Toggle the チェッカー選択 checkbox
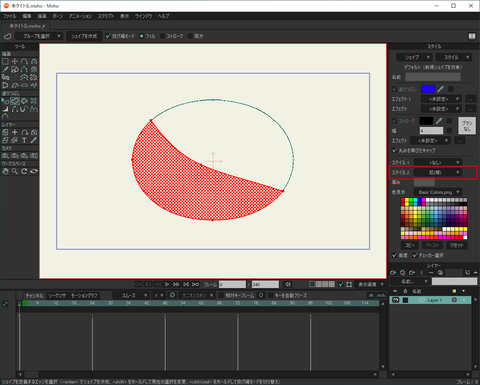480x385 pixels. point(415,255)
